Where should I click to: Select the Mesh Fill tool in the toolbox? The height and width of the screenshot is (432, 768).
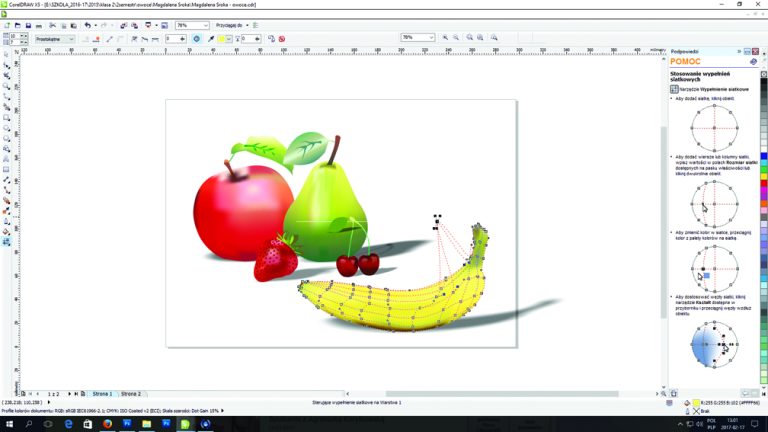pos(7,241)
